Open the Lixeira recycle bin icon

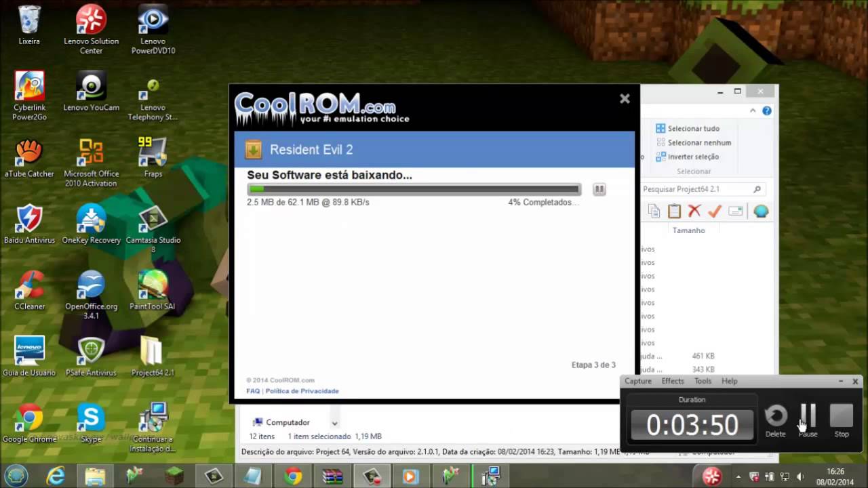pyautogui.click(x=29, y=25)
